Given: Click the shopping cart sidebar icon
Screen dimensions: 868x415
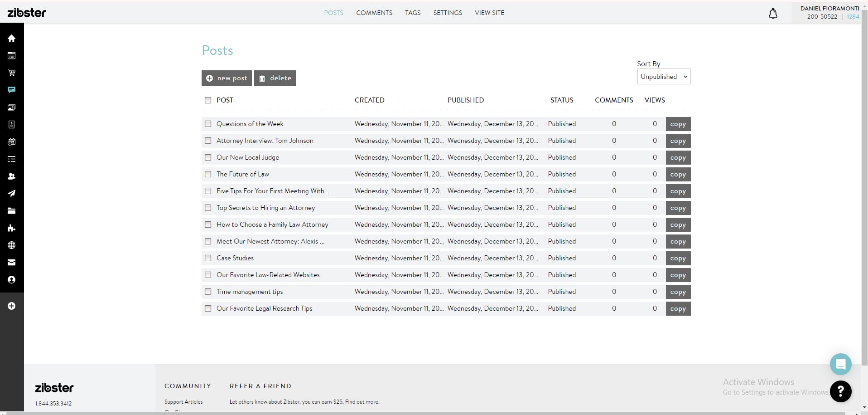Looking at the screenshot, I should 12,73.
